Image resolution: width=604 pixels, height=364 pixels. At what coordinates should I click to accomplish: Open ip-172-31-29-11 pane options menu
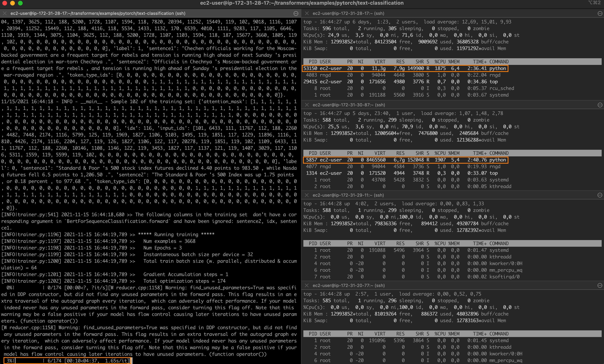point(600,195)
